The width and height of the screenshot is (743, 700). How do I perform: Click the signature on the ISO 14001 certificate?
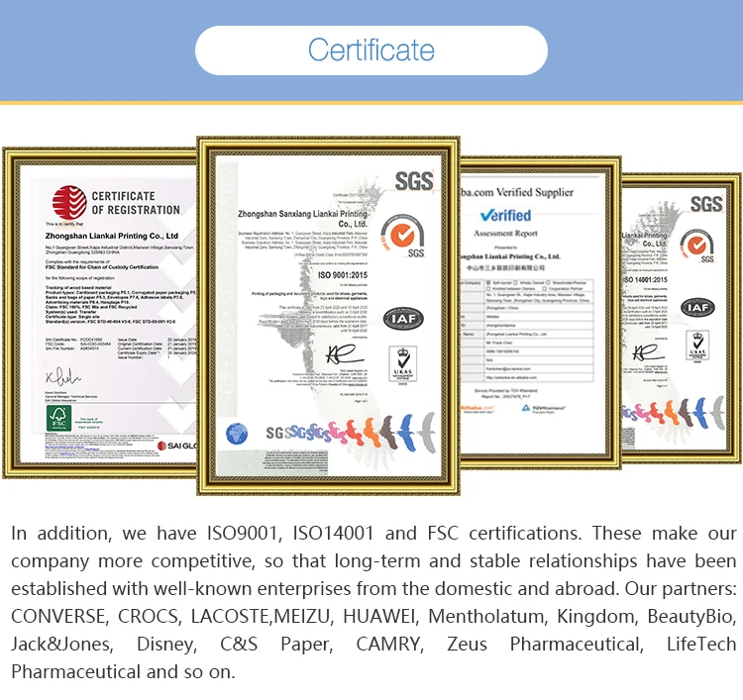[648, 352]
